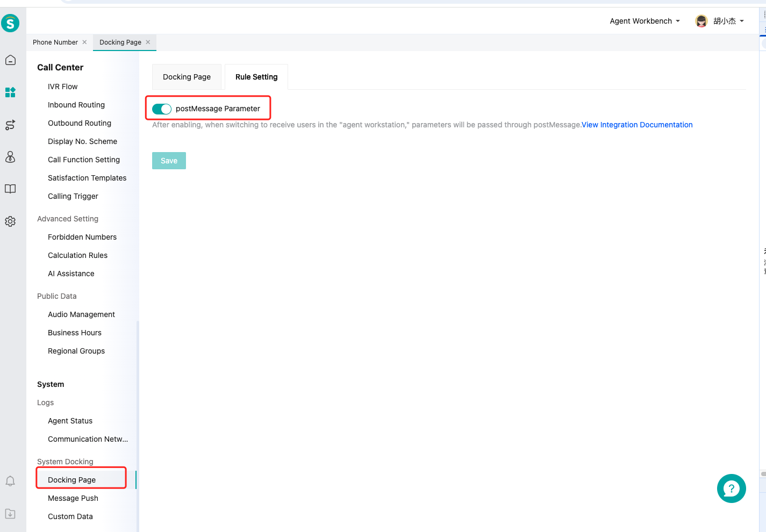
Task: Open Business Hours item
Action: click(x=75, y=333)
